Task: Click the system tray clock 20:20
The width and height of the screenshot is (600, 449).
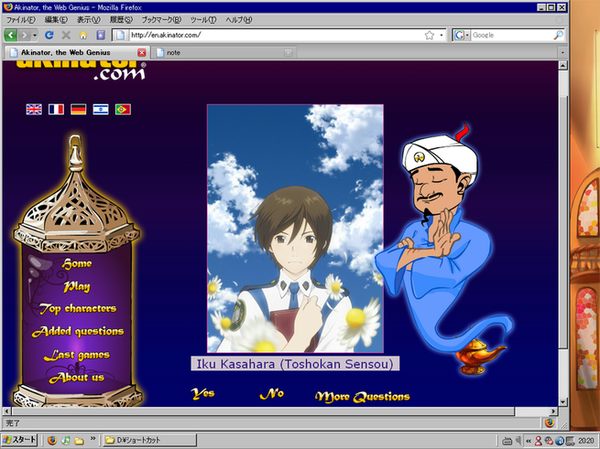Action: pyautogui.click(x=586, y=441)
